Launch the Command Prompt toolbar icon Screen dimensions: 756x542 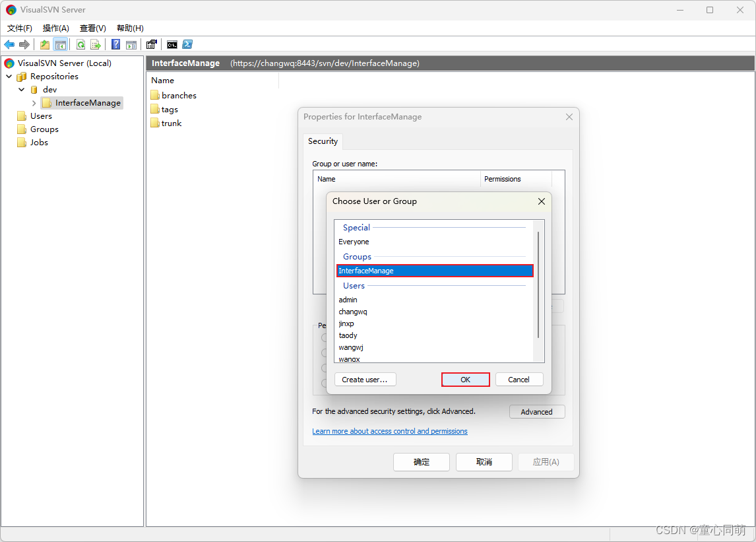172,44
